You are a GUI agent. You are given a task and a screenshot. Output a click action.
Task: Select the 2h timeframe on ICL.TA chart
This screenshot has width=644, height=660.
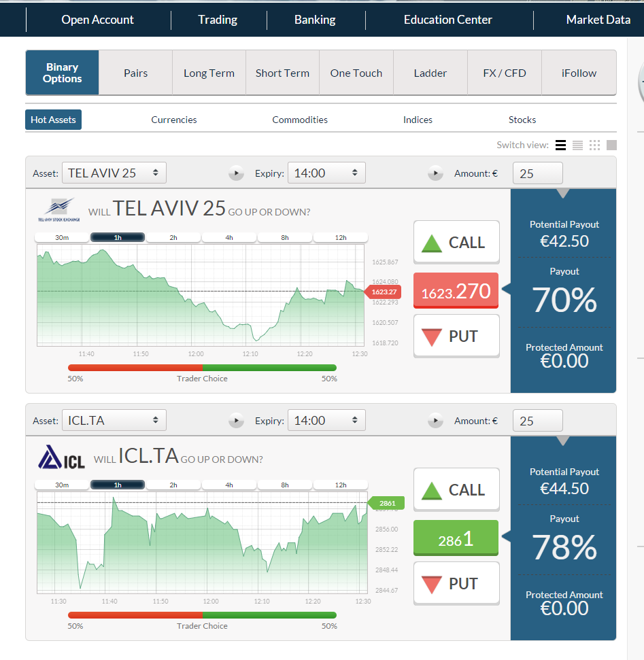click(x=173, y=485)
